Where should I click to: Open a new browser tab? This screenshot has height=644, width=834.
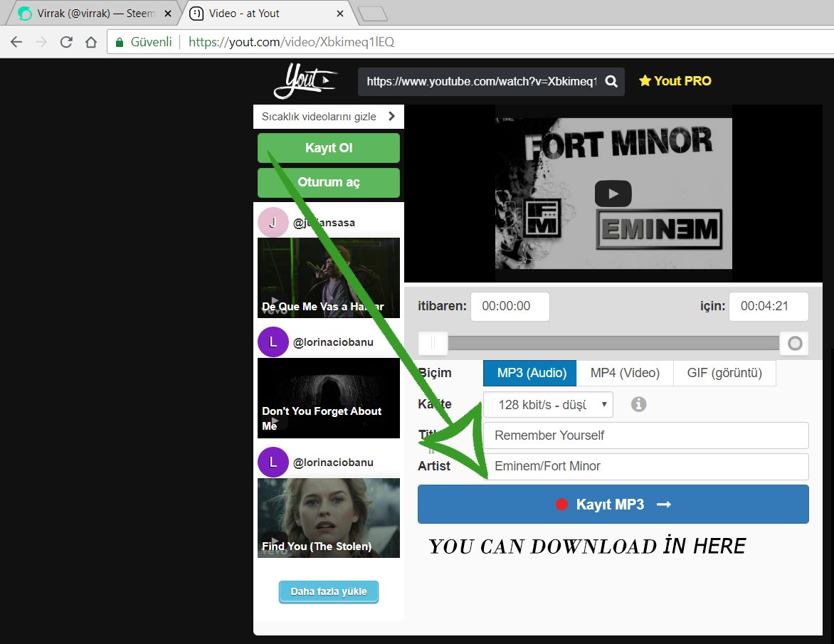pyautogui.click(x=373, y=14)
